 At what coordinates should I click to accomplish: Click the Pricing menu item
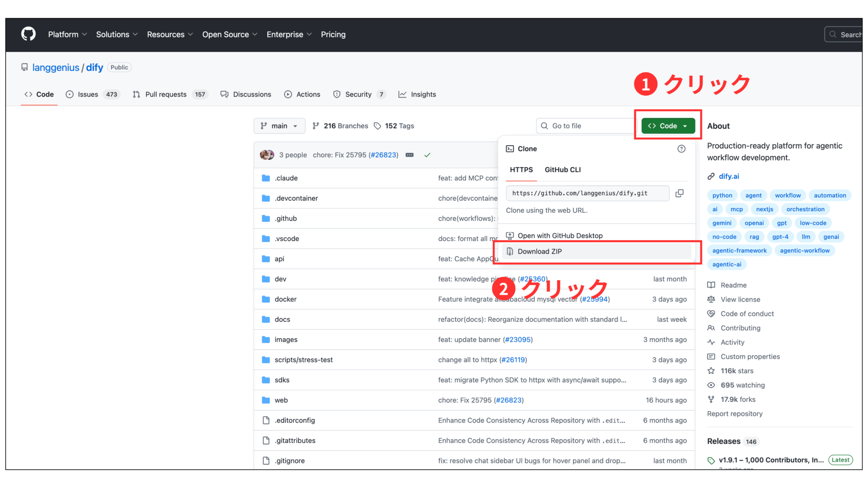point(333,34)
